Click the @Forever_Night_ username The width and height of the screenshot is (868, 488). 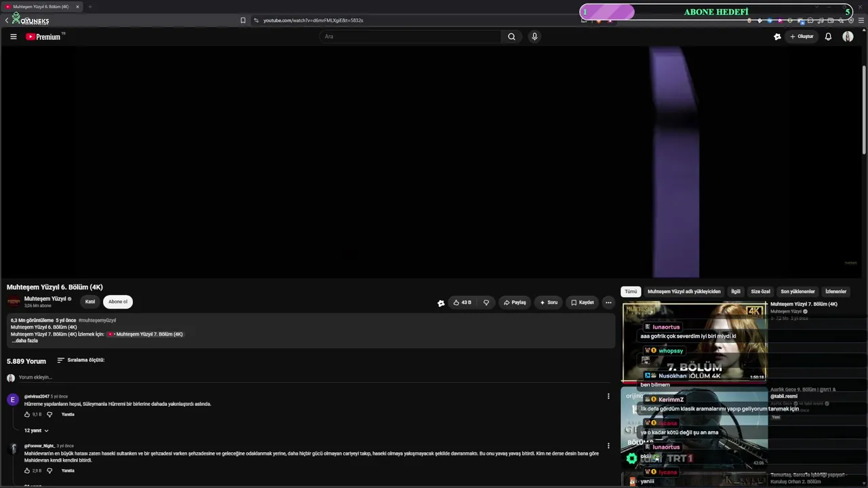(39, 446)
